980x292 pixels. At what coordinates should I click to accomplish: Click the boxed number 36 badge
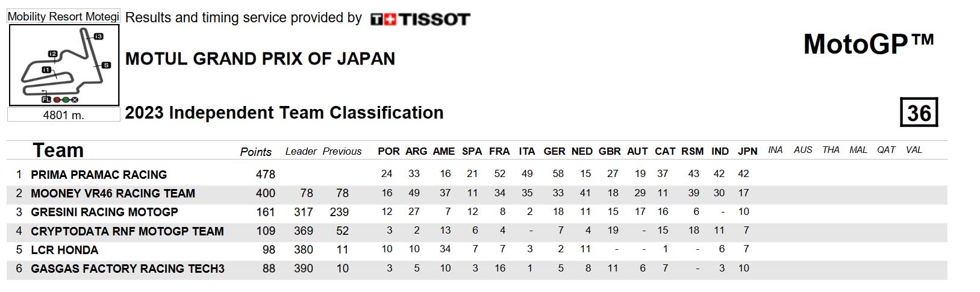(x=919, y=113)
